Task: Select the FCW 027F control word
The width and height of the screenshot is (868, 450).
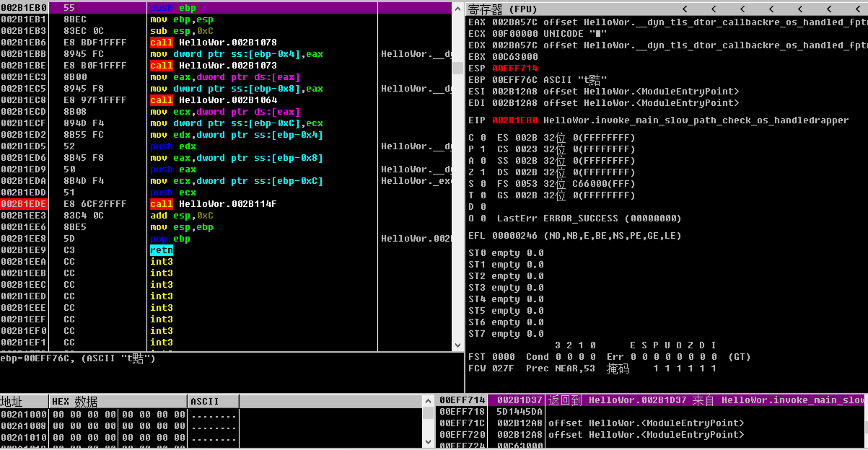Action: pyautogui.click(x=491, y=368)
